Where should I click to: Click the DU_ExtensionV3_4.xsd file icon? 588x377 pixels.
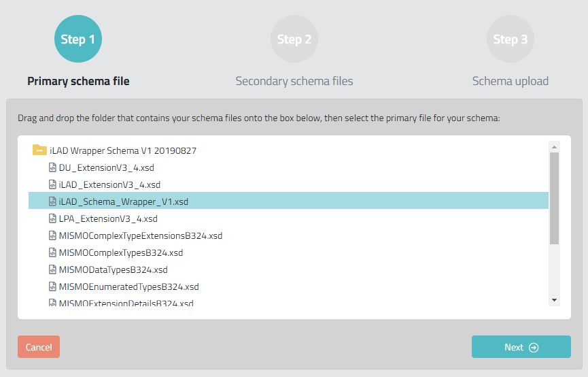pos(52,167)
